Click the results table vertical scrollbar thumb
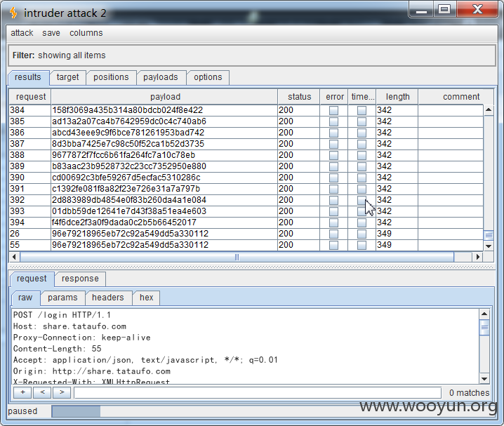Image resolution: width=504 pixels, height=426 pixels. 489,236
